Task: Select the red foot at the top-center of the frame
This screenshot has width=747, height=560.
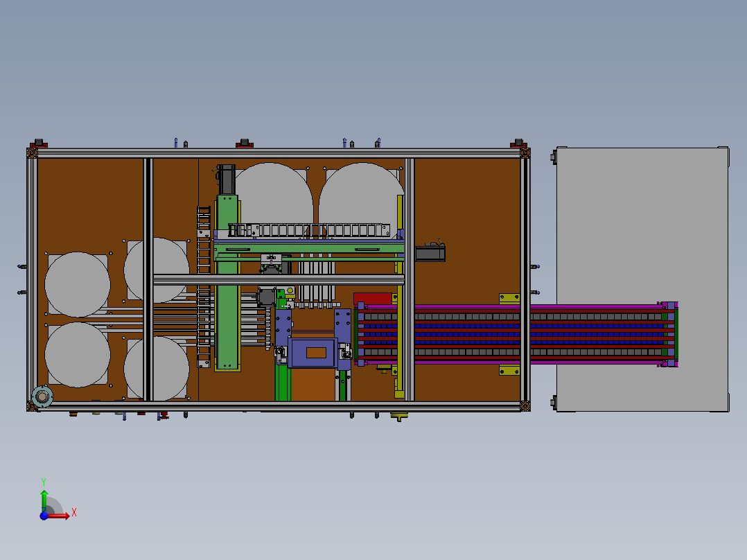Action: (245, 143)
